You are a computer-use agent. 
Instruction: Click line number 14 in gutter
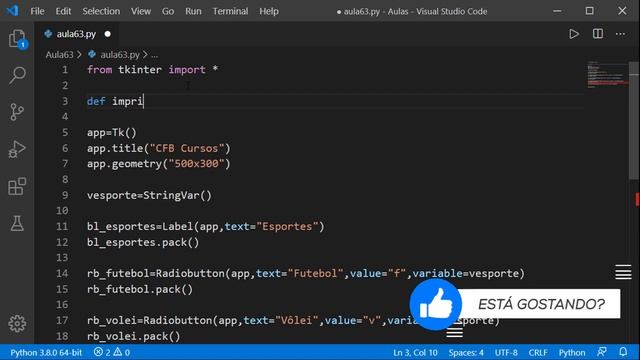tap(62, 273)
